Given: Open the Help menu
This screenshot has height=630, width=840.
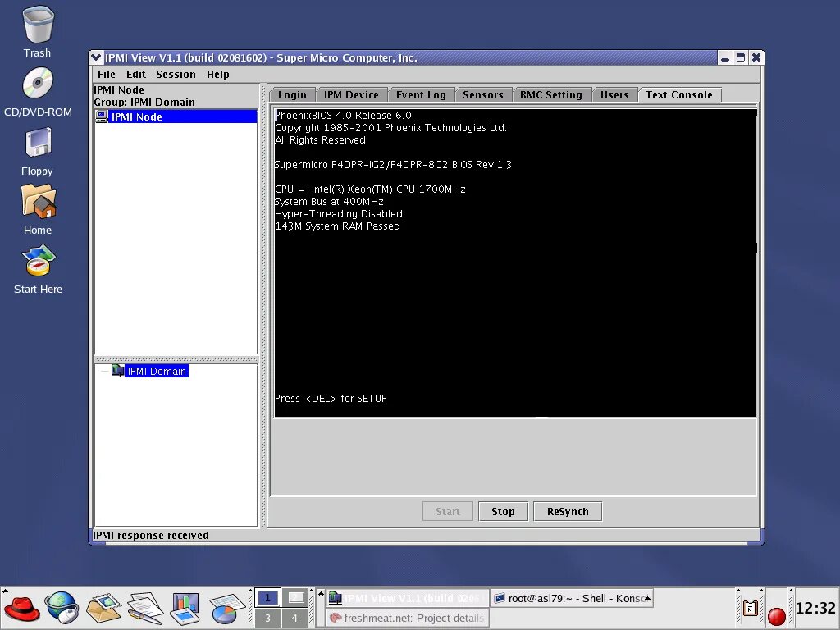Looking at the screenshot, I should (218, 75).
